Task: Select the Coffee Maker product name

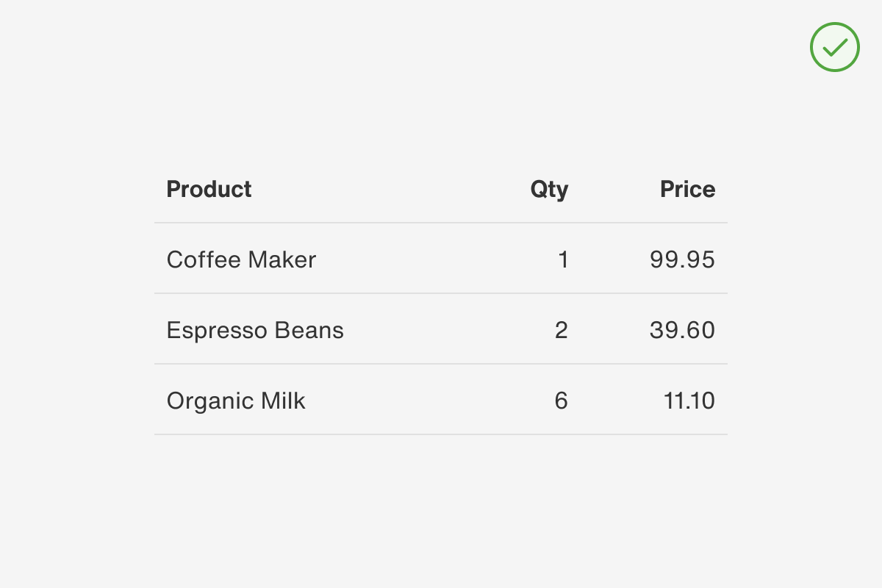Action: [241, 259]
